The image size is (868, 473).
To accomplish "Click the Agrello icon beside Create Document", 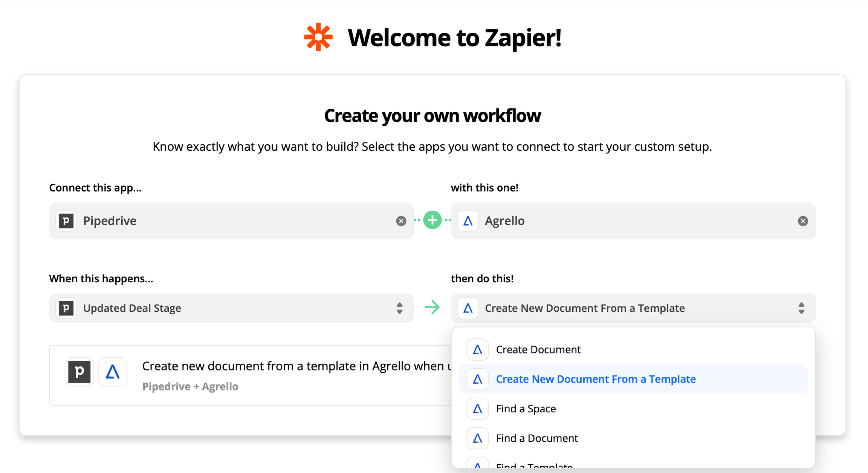I will (x=477, y=349).
